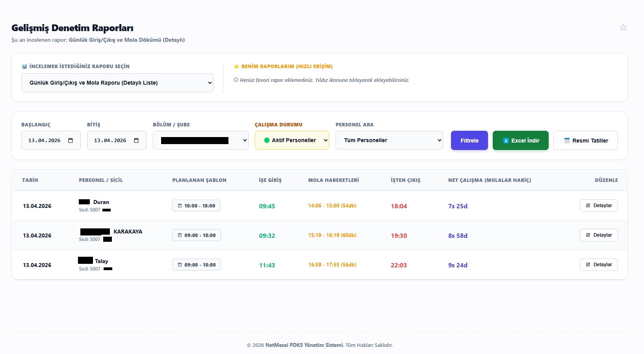Click the Bitiş date input field
644x354 pixels.
coord(117,141)
